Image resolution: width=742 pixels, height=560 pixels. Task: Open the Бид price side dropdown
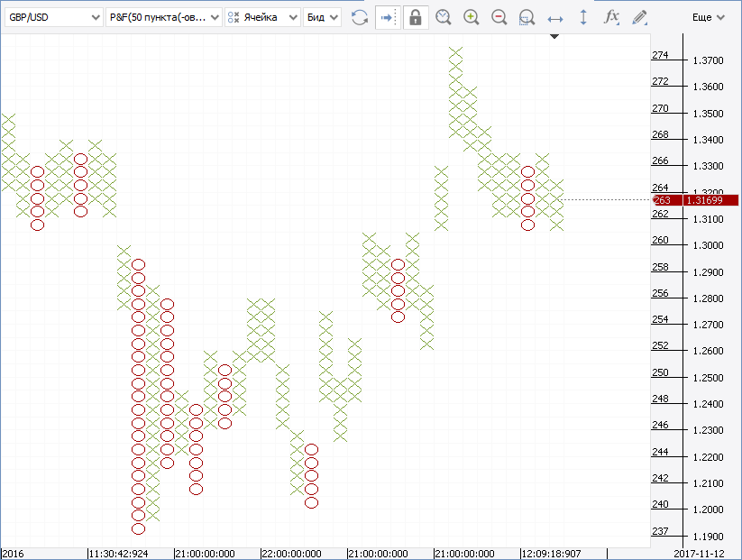322,17
